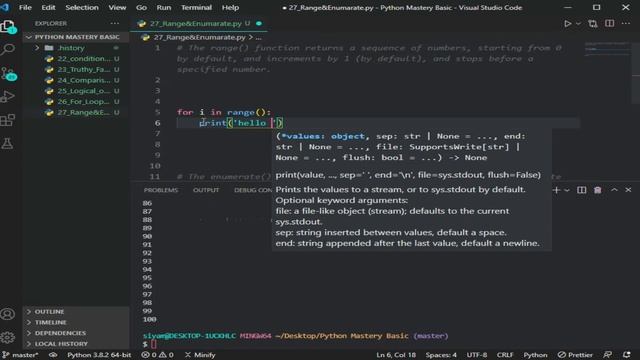Open the Extensions view
Image resolution: width=640 pixels, height=360 pixels.
pos(8,120)
